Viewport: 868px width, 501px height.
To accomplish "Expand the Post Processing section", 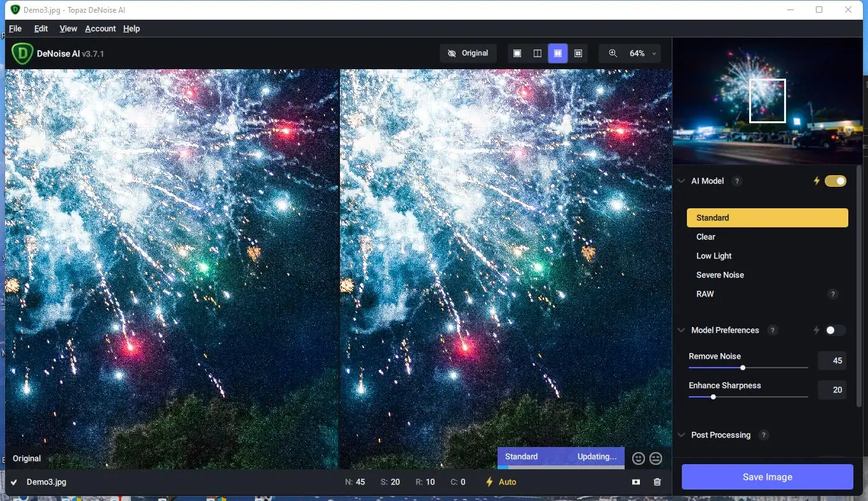I will 681,435.
